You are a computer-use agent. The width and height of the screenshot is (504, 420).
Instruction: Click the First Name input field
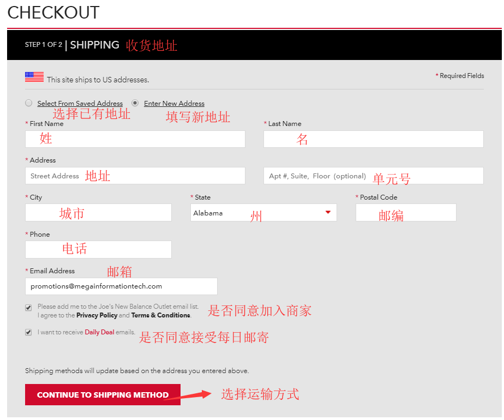135,139
